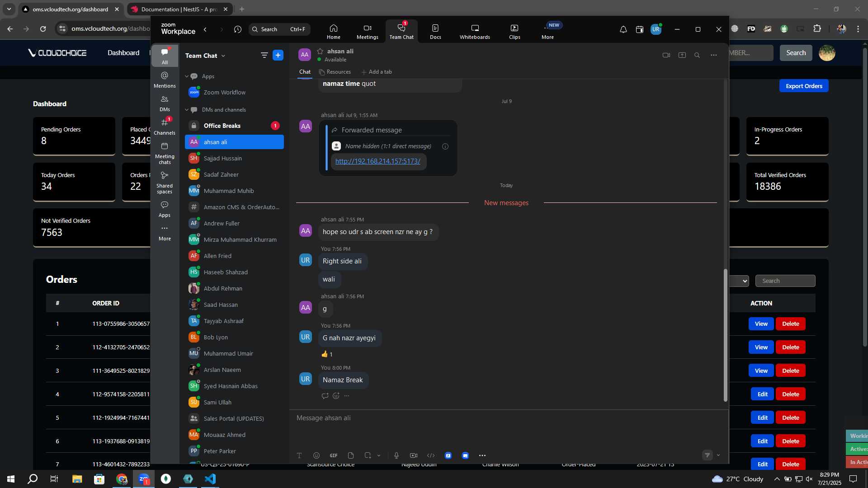Create new chat with plus button
Viewport: 868px width, 488px height.
[278, 55]
